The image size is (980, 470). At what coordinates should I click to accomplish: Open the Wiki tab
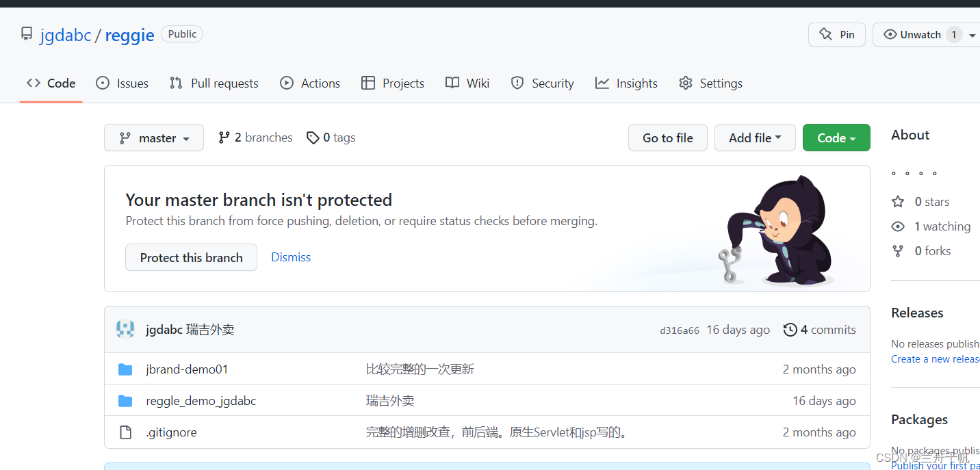click(467, 83)
